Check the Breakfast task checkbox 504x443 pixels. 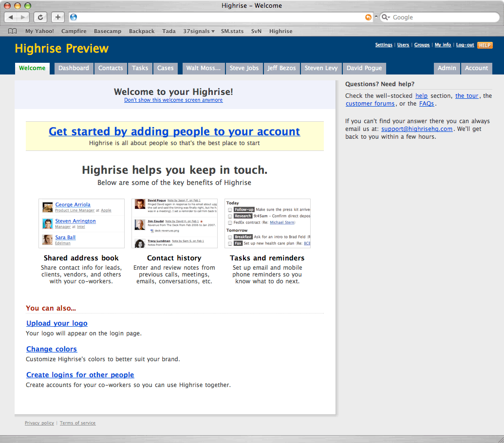(230, 237)
